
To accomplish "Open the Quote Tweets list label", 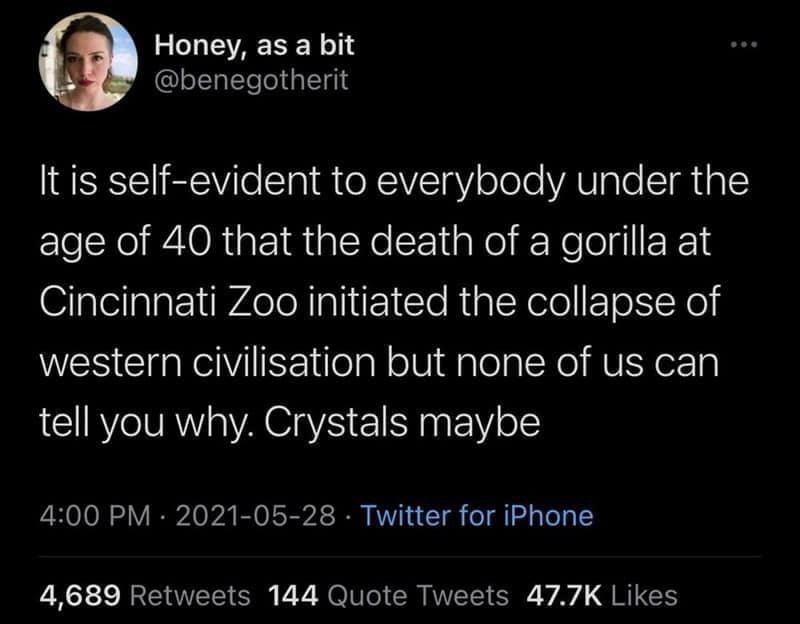I will (418, 596).
